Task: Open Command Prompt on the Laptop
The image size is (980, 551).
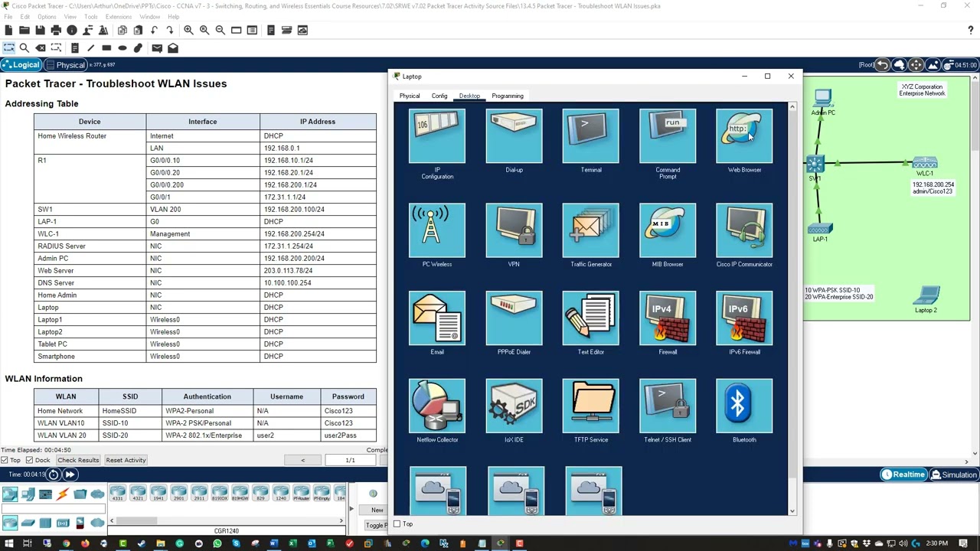Action: coord(668,136)
